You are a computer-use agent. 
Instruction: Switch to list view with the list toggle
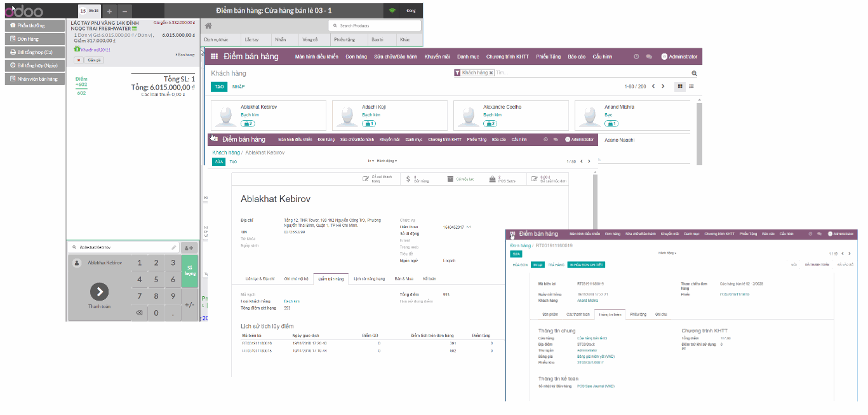point(693,86)
